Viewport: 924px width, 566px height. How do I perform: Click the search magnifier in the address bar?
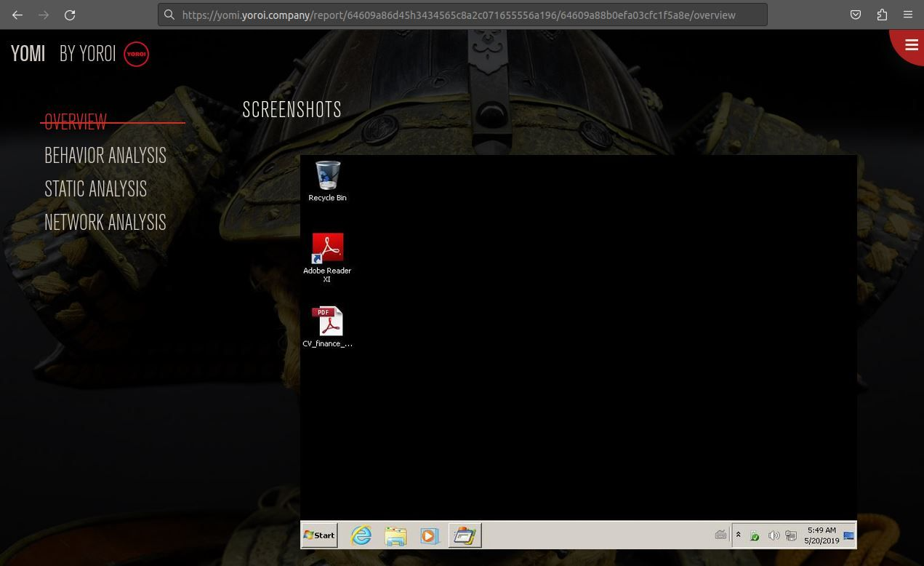point(169,15)
